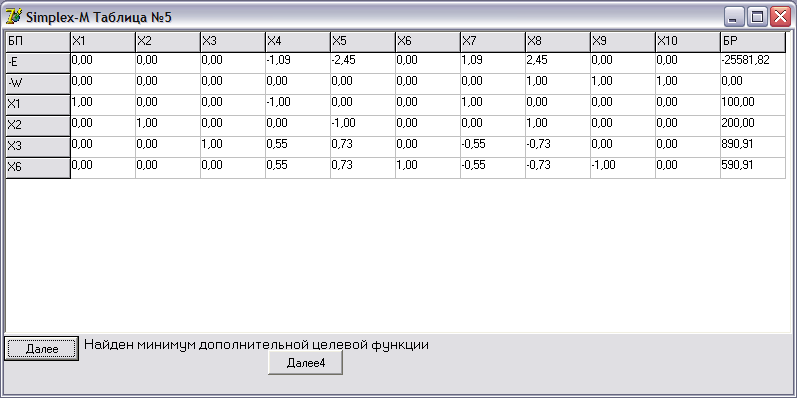Click the X8 cell -0,73 in row X6
797x398 pixels.
[x=558, y=168]
